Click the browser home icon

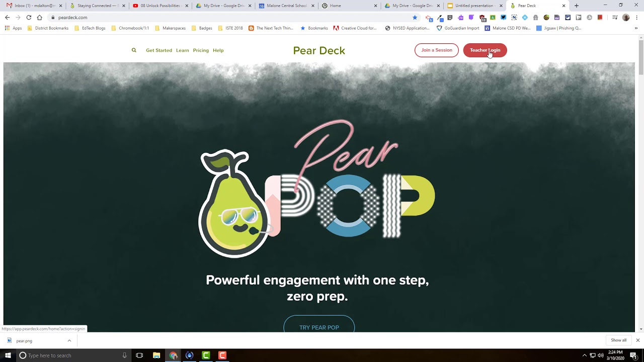[x=39, y=18]
